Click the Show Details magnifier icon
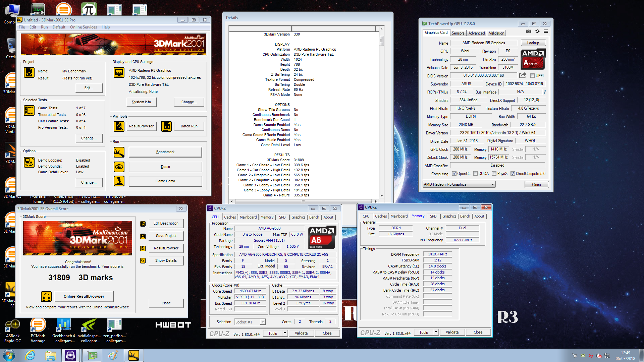644x362 pixels. tap(143, 261)
